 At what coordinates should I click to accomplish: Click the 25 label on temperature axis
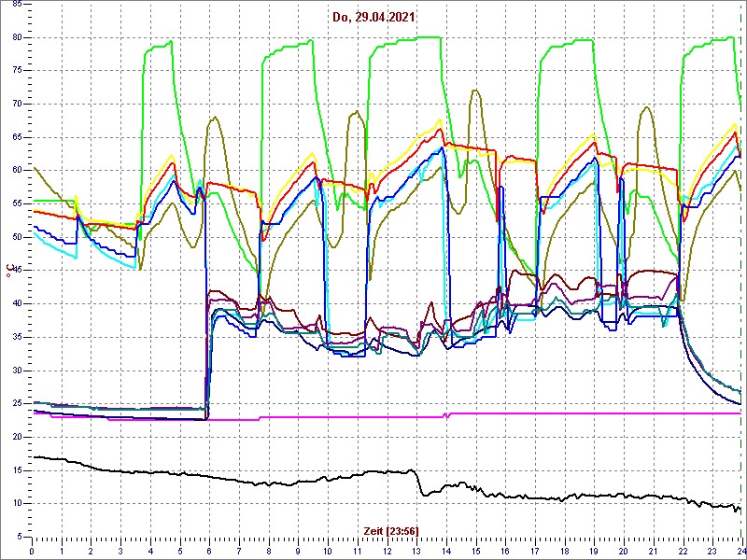[x=16, y=403]
